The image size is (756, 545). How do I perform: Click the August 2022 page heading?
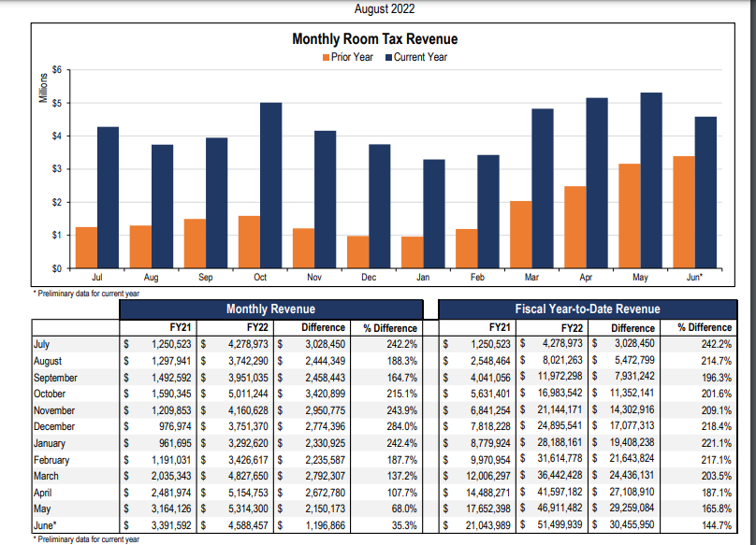click(x=385, y=8)
